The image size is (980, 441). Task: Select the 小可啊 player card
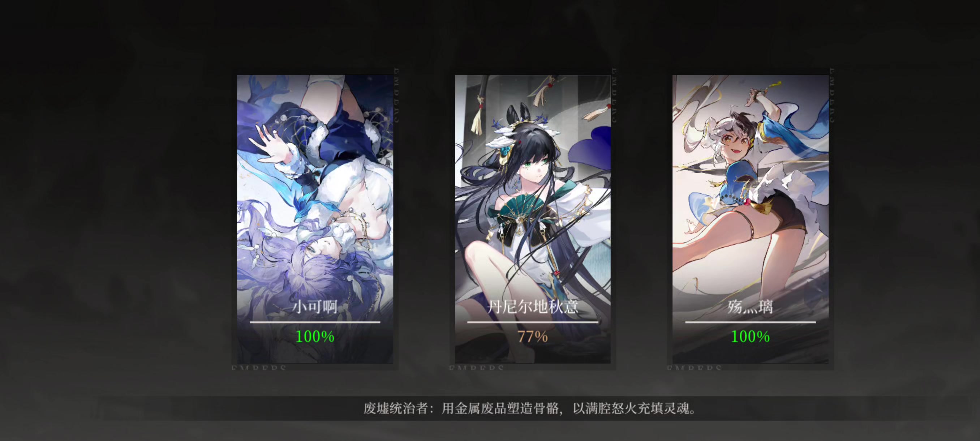click(x=315, y=219)
